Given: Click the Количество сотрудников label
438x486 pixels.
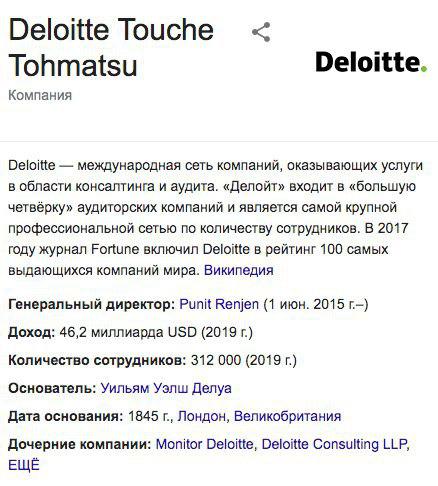Looking at the screenshot, I should 97,360.
